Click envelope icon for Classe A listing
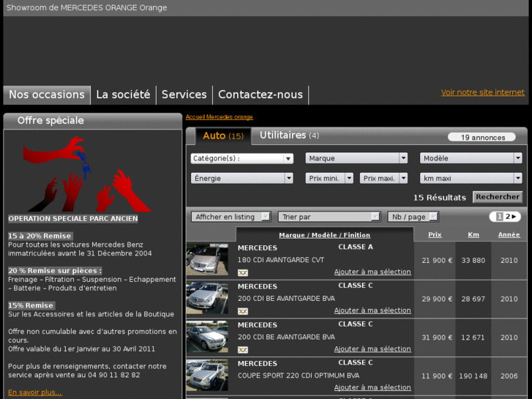532x399 pixels. [x=243, y=272]
